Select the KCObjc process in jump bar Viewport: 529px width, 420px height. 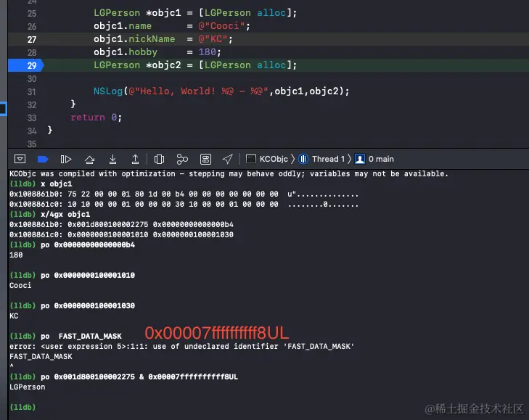click(x=267, y=159)
